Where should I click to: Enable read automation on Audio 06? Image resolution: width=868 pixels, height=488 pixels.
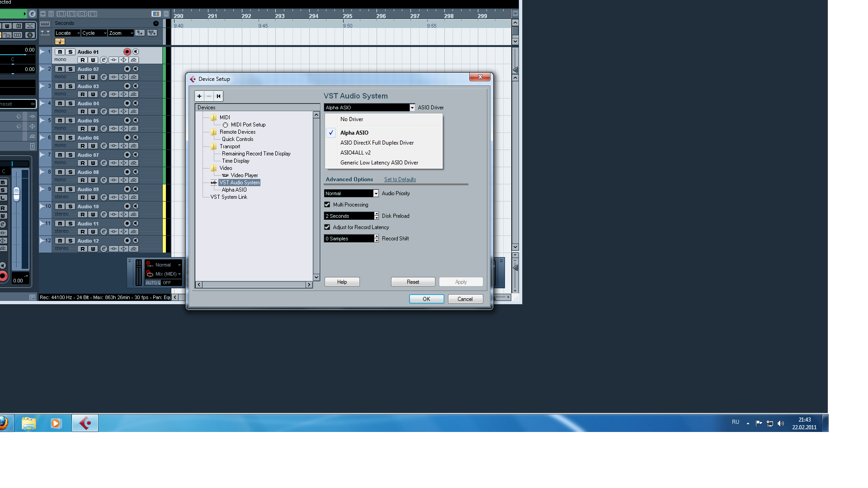[x=83, y=146]
